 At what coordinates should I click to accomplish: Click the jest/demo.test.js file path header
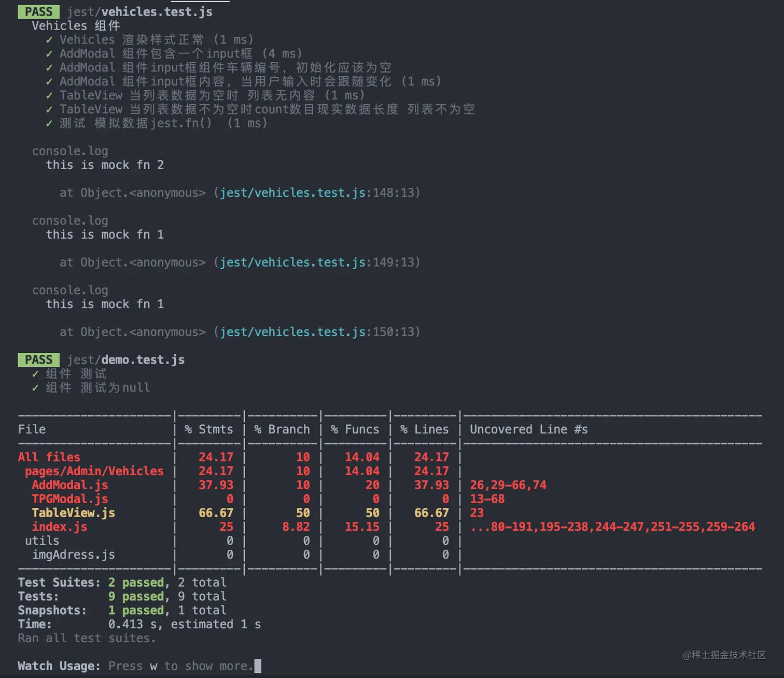125,359
